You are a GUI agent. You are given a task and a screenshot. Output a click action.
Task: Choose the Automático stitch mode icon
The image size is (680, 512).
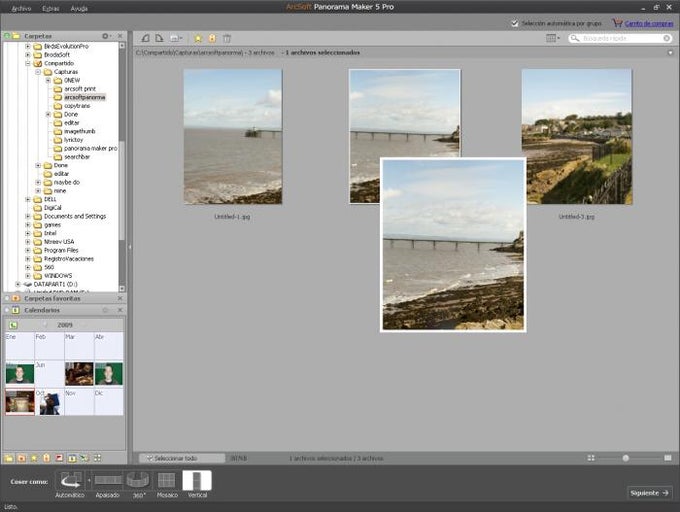click(x=71, y=480)
